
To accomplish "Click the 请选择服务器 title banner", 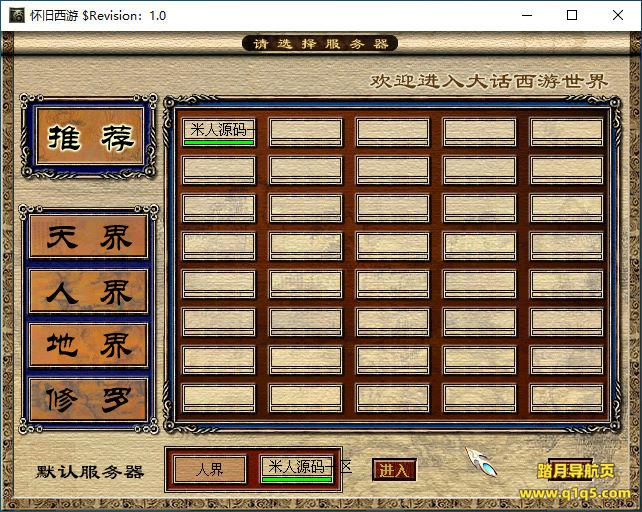I will (x=320, y=44).
